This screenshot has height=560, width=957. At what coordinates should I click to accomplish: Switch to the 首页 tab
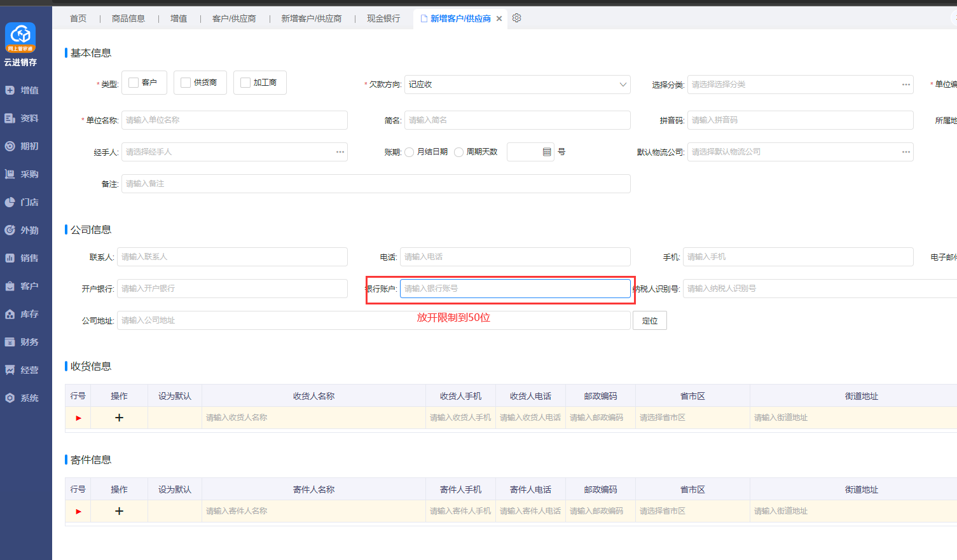[x=78, y=18]
